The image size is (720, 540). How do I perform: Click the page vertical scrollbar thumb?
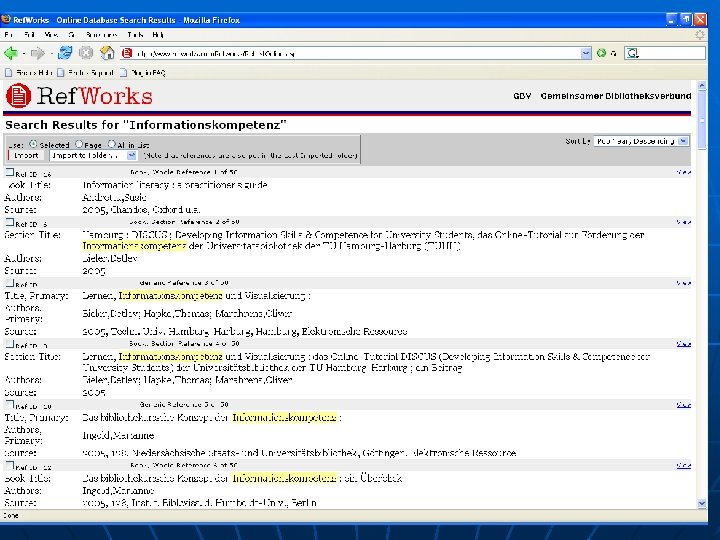tap(702, 120)
